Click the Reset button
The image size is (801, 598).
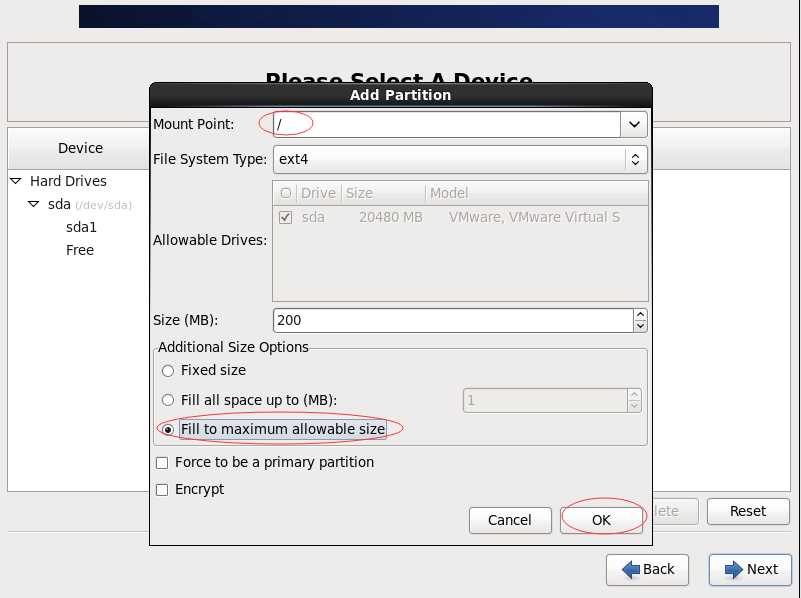748,511
